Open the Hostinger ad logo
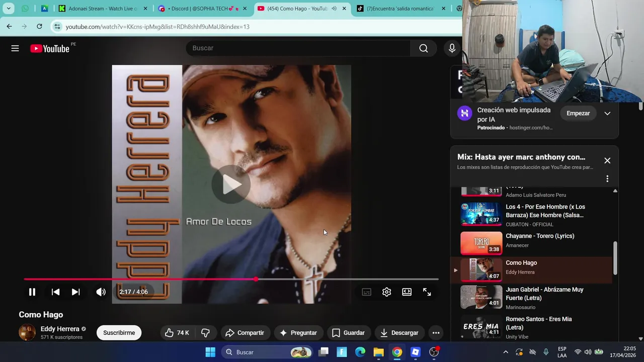This screenshot has width=644, height=362. click(x=464, y=113)
